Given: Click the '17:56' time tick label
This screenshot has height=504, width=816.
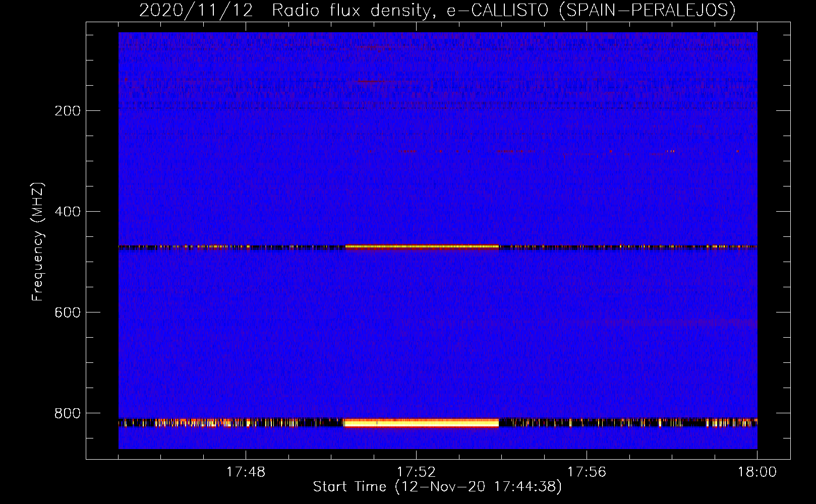Looking at the screenshot, I should [587, 472].
